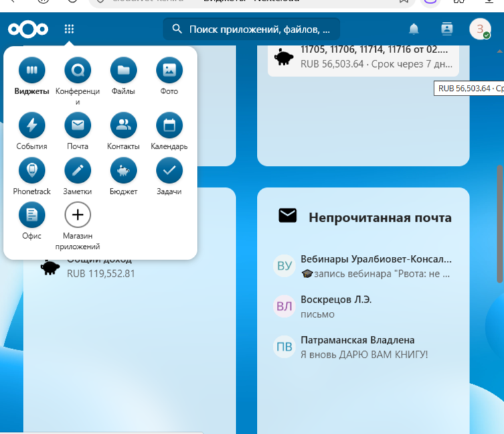Open the События activity app
The image size is (504, 434).
[32, 131]
